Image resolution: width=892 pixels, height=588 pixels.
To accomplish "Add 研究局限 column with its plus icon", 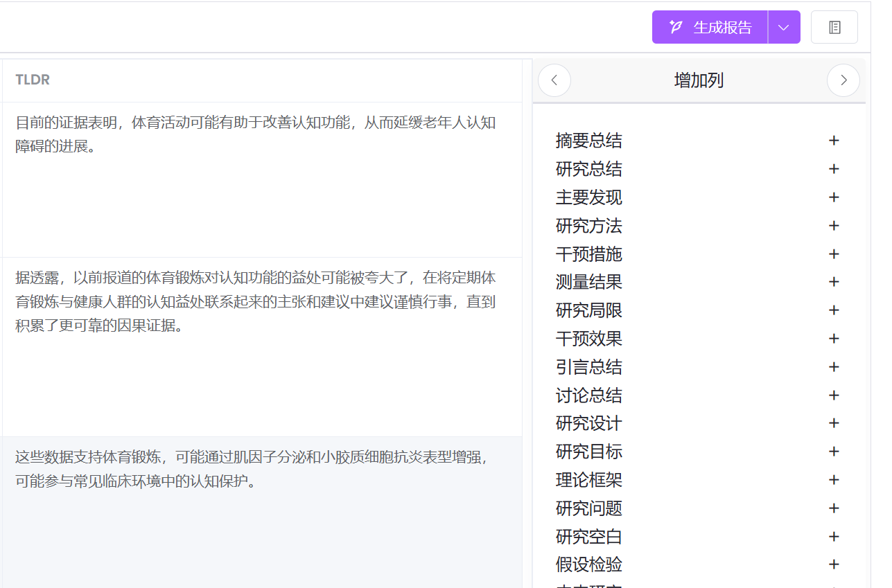I will pyautogui.click(x=834, y=310).
